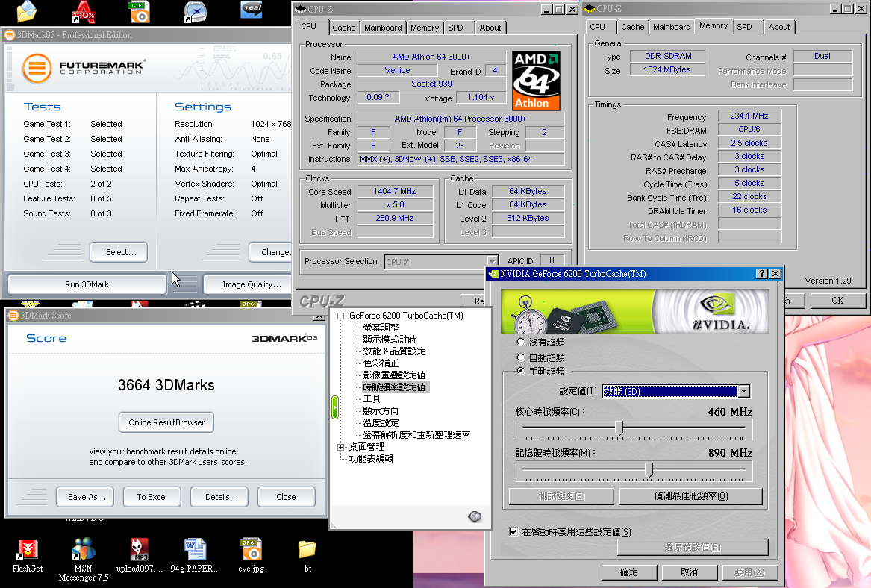Click the Futuremark orange logo in 3DMark03
This screenshot has width=871, height=588.
click(x=37, y=69)
